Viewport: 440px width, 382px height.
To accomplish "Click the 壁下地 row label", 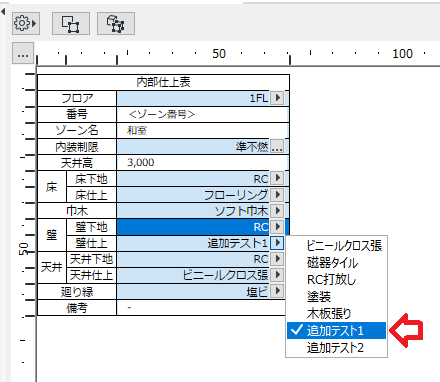I will tap(91, 227).
